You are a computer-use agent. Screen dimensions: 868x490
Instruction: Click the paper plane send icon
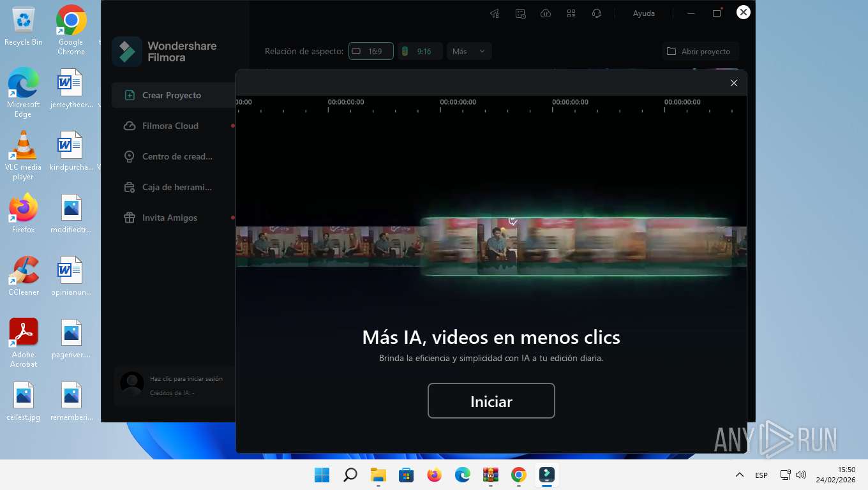(x=495, y=13)
